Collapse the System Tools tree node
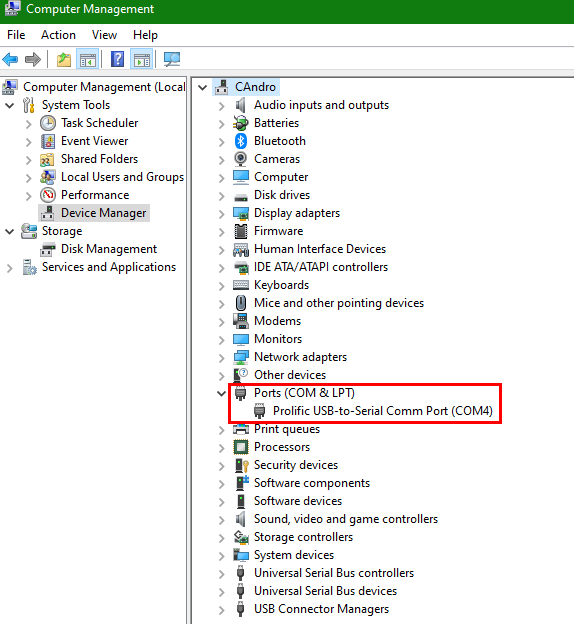574x624 pixels. click(x=10, y=105)
